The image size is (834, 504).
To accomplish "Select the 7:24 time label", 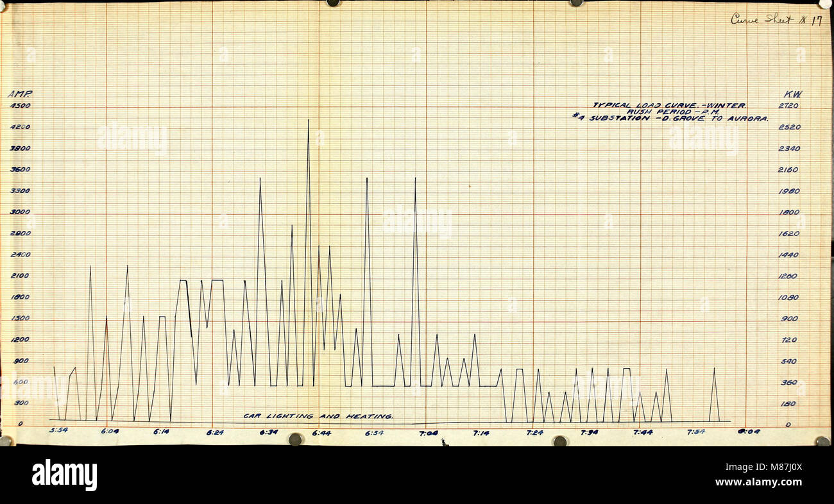I will (x=534, y=432).
